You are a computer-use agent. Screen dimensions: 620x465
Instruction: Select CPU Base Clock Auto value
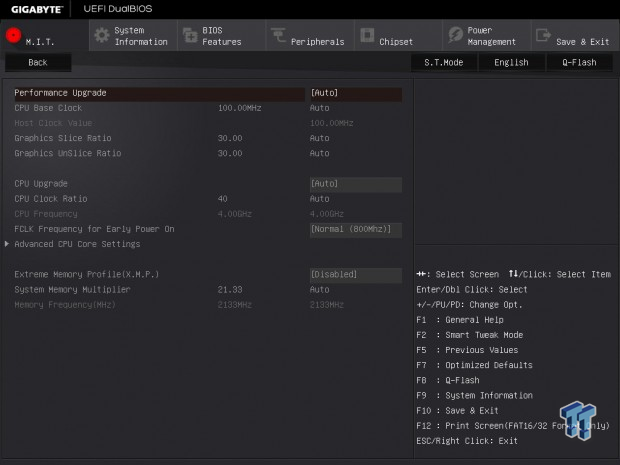(319, 108)
